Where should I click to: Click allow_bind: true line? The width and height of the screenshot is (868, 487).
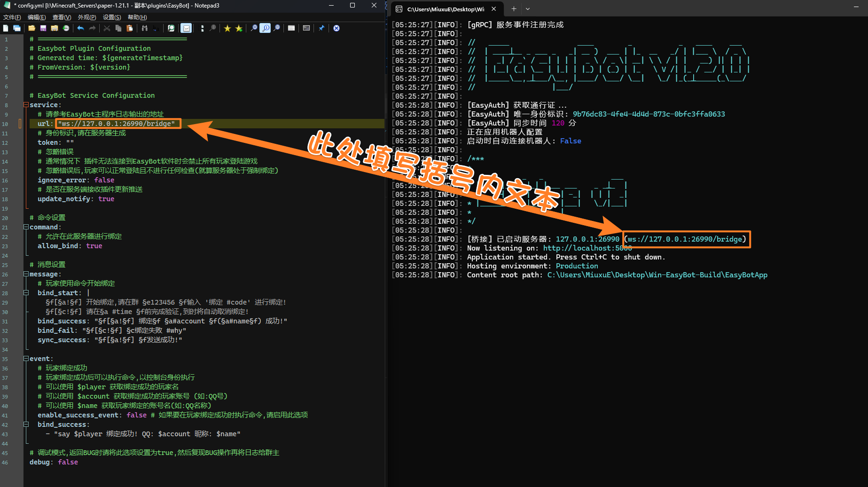click(x=70, y=246)
